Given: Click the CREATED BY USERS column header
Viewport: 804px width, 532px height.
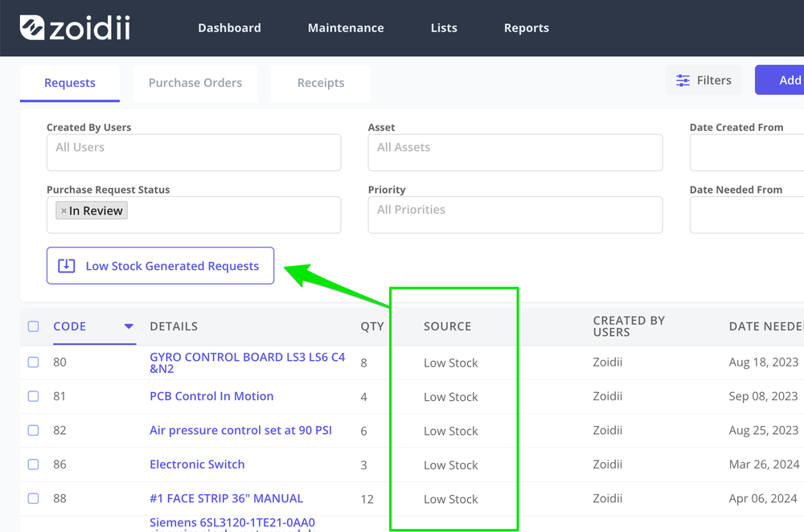Looking at the screenshot, I should (x=629, y=326).
